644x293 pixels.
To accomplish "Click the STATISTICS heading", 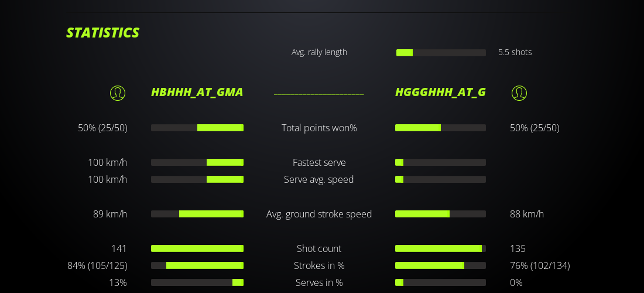I will pos(103,33).
